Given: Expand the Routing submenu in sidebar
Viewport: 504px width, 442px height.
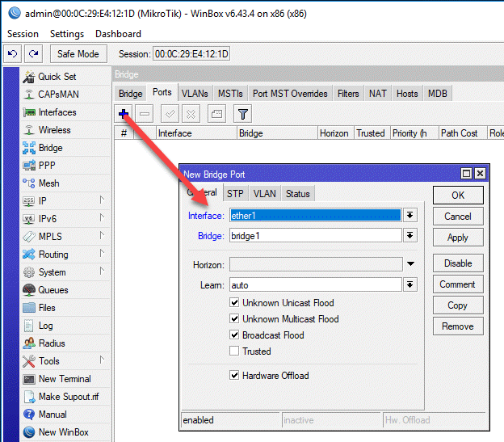Looking at the screenshot, I should 102,253.
